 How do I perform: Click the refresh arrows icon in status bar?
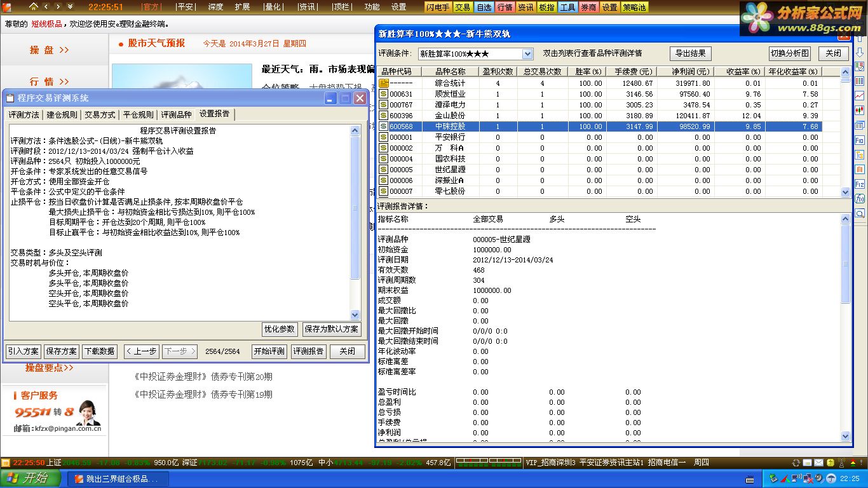[796, 463]
